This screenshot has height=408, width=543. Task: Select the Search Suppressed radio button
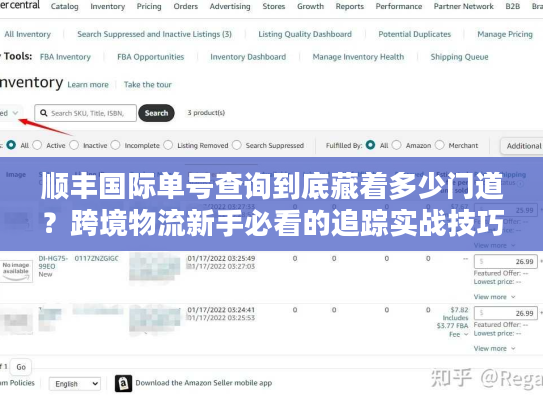click(x=237, y=145)
